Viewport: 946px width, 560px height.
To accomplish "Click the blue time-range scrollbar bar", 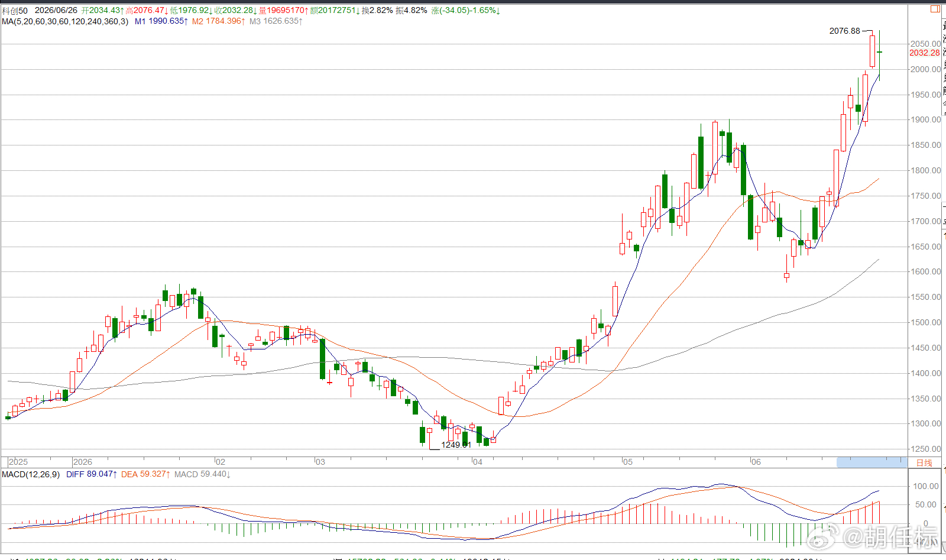I will click(872, 462).
